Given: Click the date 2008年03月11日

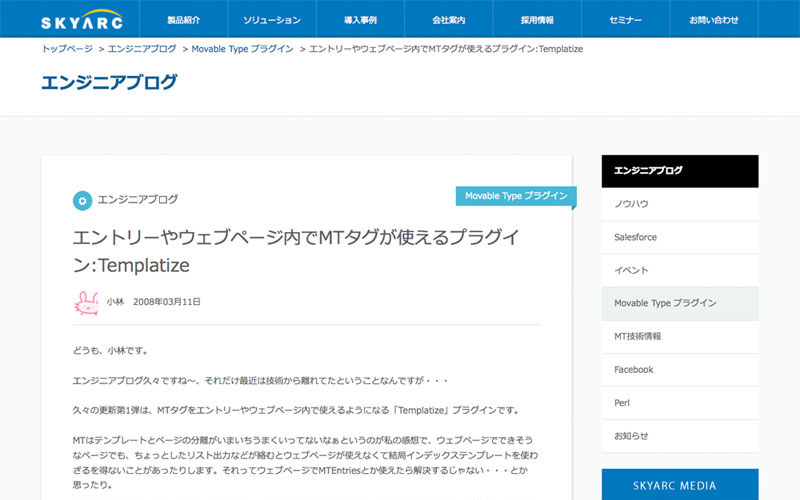Looking at the screenshot, I should (x=167, y=302).
